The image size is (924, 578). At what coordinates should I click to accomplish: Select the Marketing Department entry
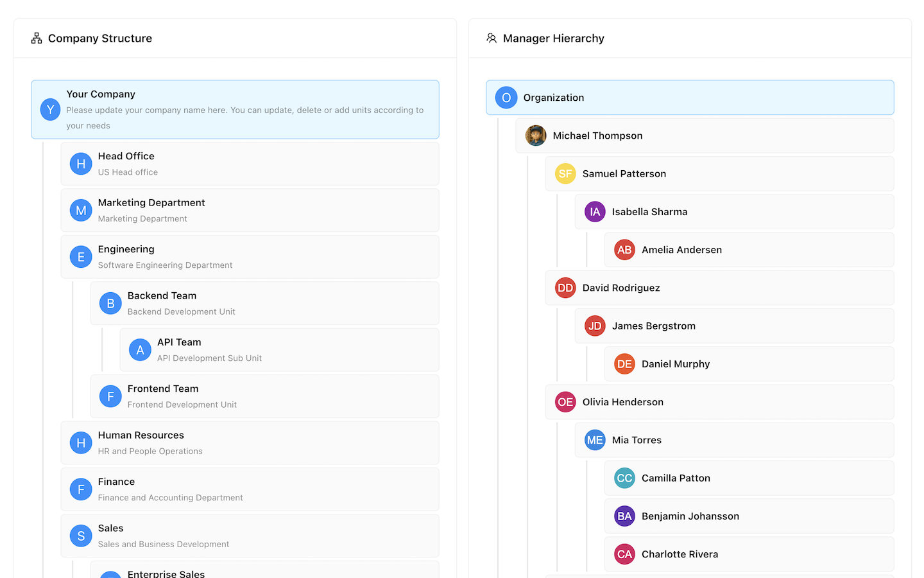(250, 210)
